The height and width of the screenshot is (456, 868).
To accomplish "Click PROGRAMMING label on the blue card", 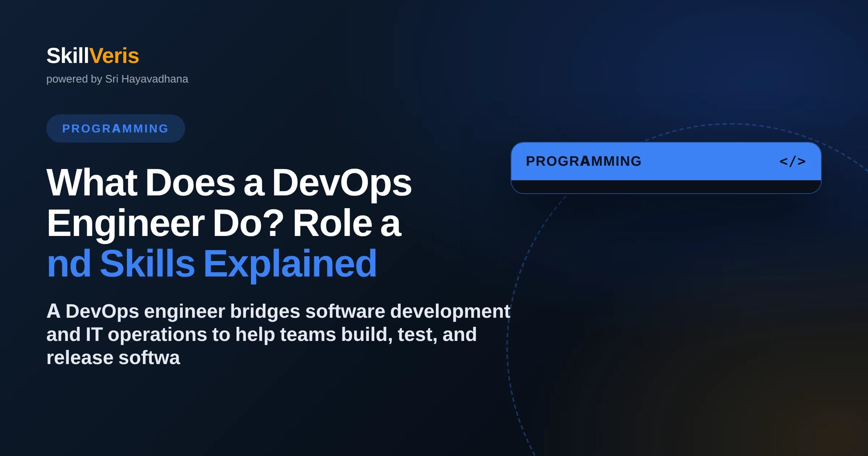I will click(x=584, y=161).
